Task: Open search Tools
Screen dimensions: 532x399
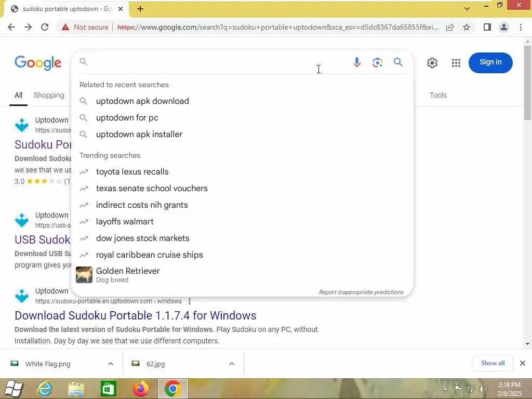Action: 438,96
